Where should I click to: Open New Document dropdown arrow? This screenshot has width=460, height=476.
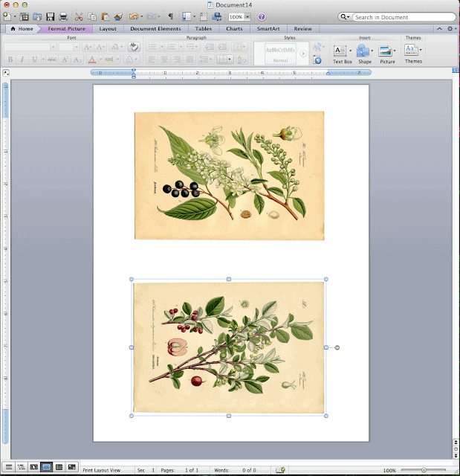(15, 16)
